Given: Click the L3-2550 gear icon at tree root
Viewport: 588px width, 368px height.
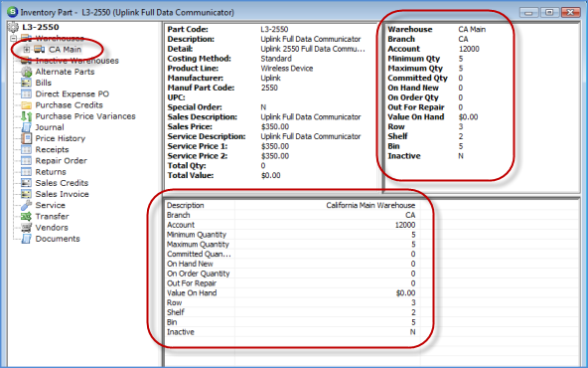Looking at the screenshot, I should [x=13, y=27].
